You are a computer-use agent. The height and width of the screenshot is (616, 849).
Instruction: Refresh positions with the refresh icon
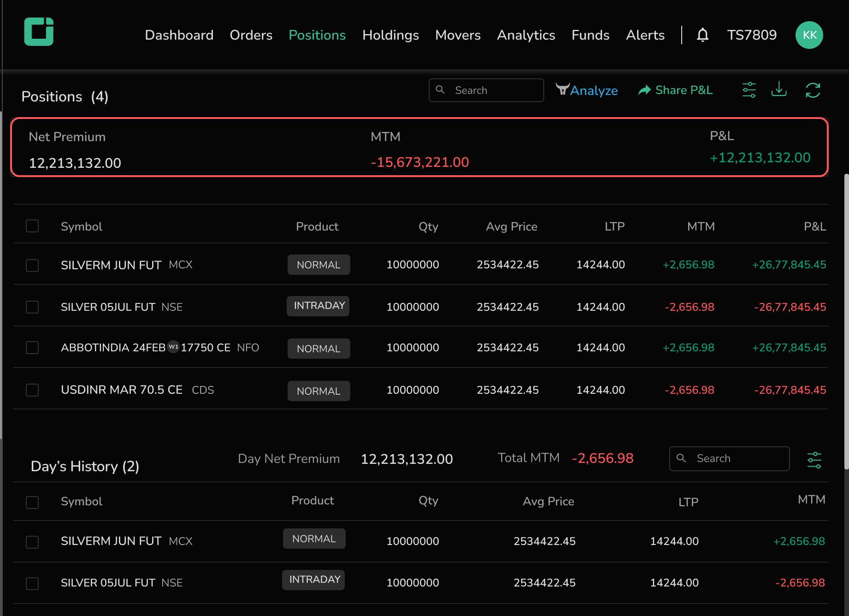[813, 90]
